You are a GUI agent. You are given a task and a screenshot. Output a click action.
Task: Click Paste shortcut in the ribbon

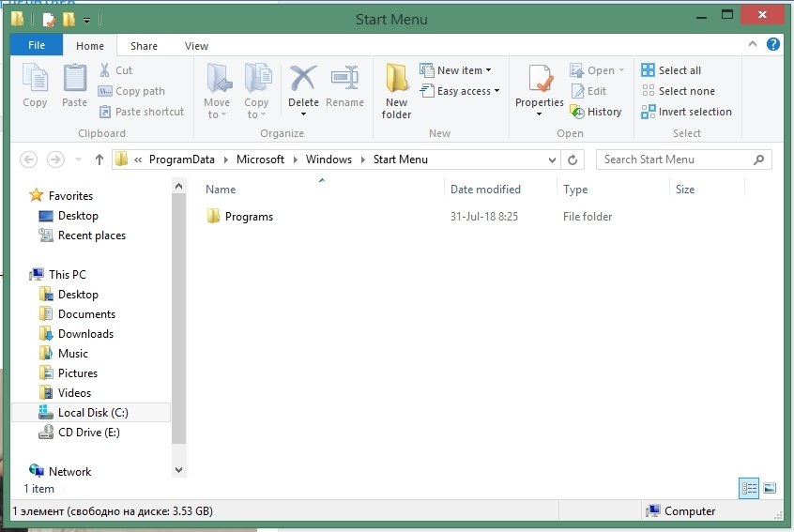[x=142, y=112]
